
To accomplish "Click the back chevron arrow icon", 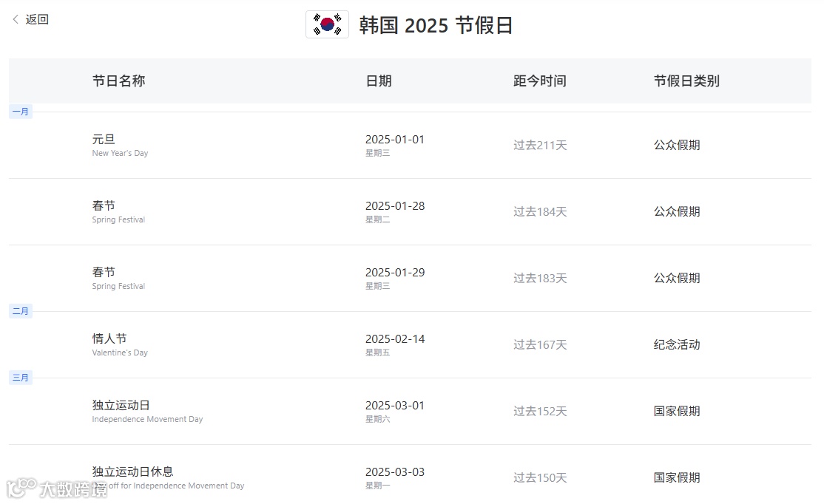I will click(x=16, y=19).
